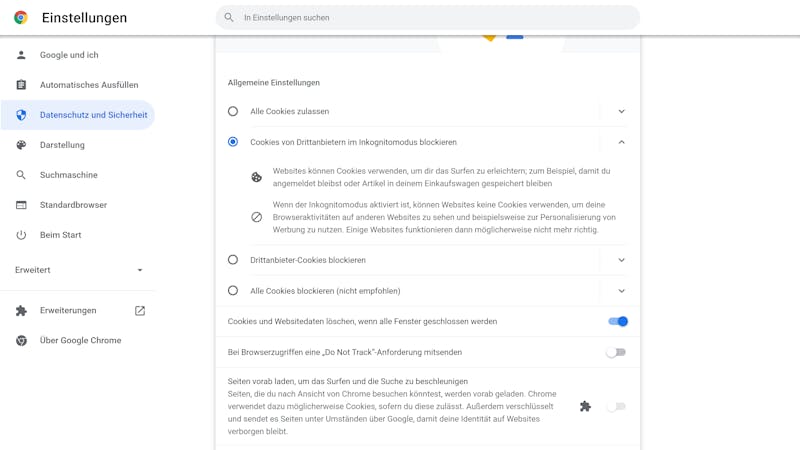The height and width of the screenshot is (450, 800).
Task: Click the puzzle piece icon for Erweiterungen
Action: [21, 310]
